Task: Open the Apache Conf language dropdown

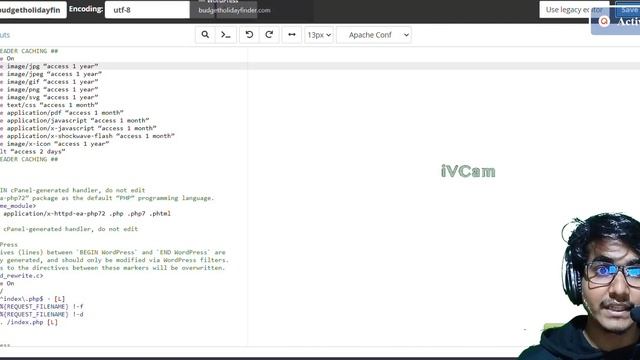Action: point(374,35)
